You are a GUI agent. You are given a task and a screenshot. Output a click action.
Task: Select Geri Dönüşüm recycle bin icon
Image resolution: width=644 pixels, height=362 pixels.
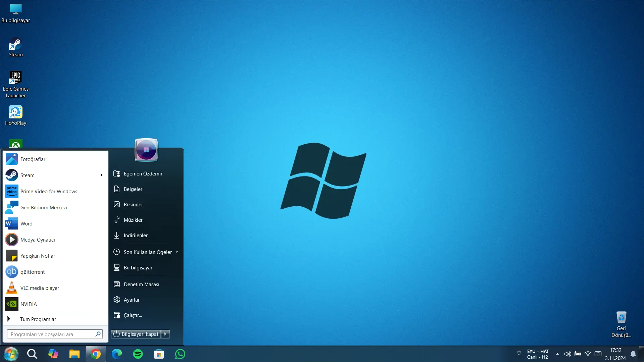pos(621,324)
